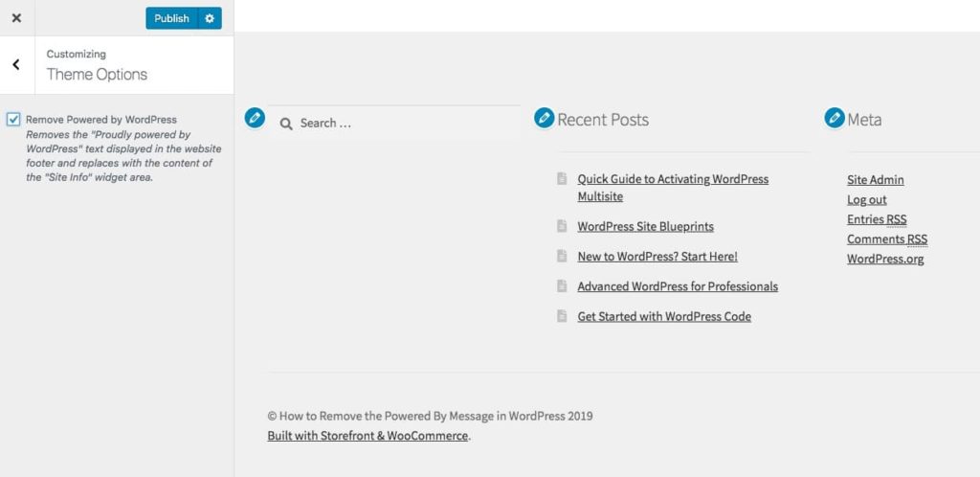Image resolution: width=980 pixels, height=477 pixels.
Task: Click document icon beside WordPress Site Blueprints
Action: click(562, 226)
